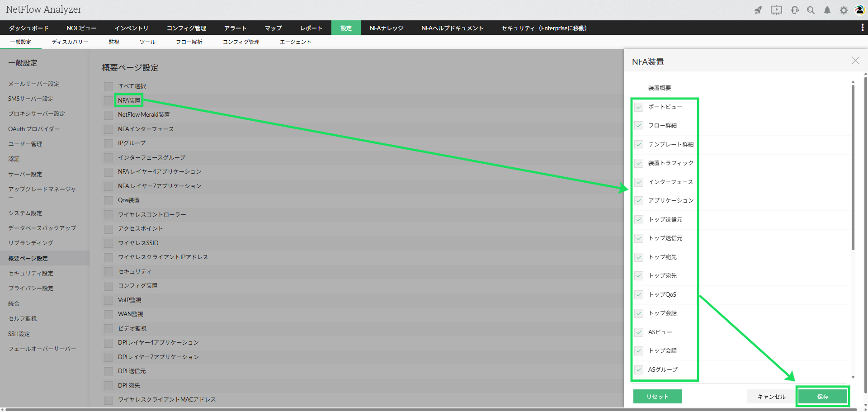Viewport: 868px width, 412px height.
Task: Click the rocket quick-start icon
Action: (x=758, y=10)
